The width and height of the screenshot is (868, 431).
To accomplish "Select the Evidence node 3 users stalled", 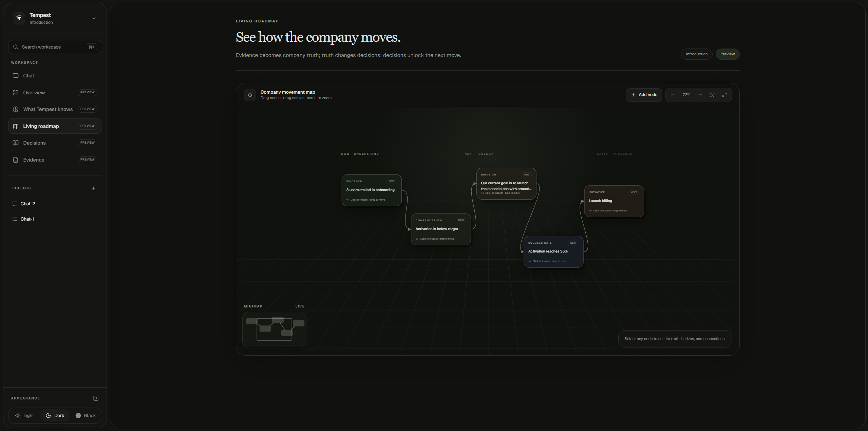I will 372,190.
